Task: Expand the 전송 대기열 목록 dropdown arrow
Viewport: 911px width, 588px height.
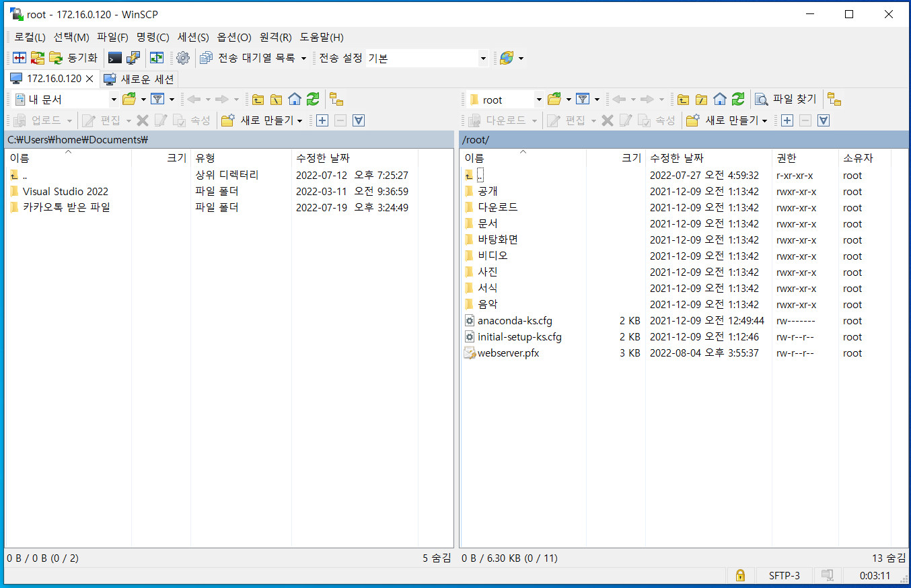Action: point(303,59)
